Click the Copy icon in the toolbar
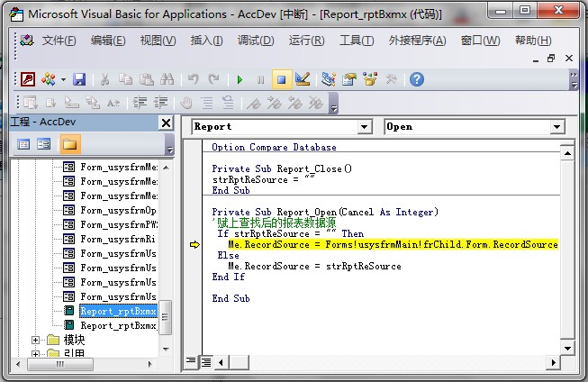 (126, 79)
